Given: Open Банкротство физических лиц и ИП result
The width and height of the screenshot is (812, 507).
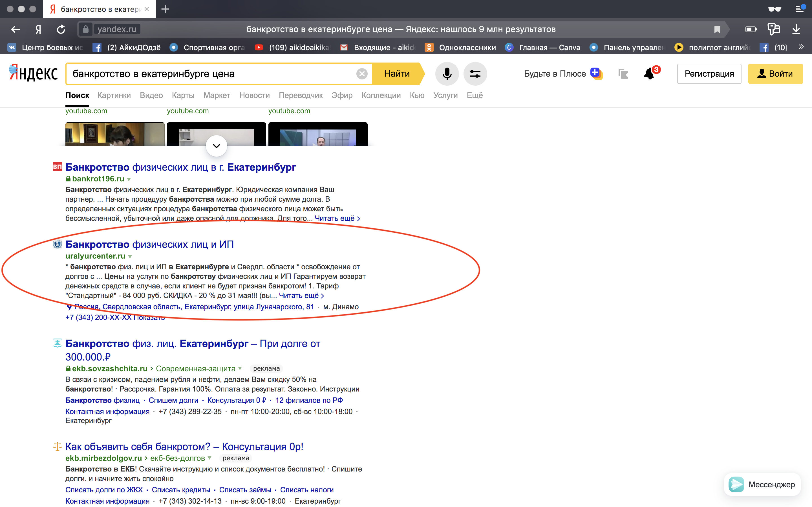Looking at the screenshot, I should point(149,244).
